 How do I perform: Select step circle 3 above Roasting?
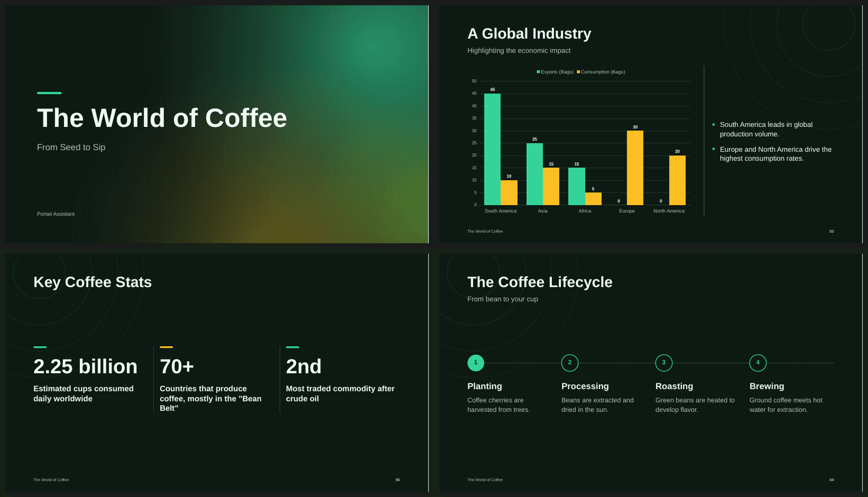click(x=664, y=363)
